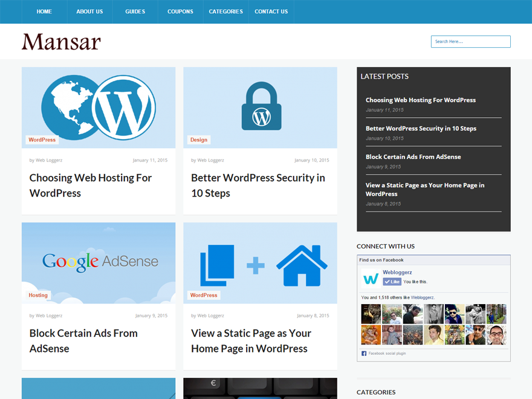Click the 'Search Here' input field

pos(470,41)
